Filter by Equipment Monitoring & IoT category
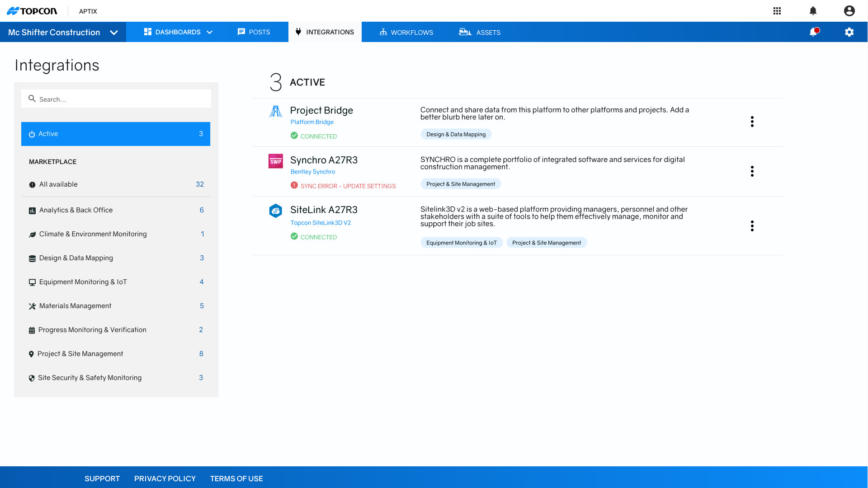 click(116, 282)
